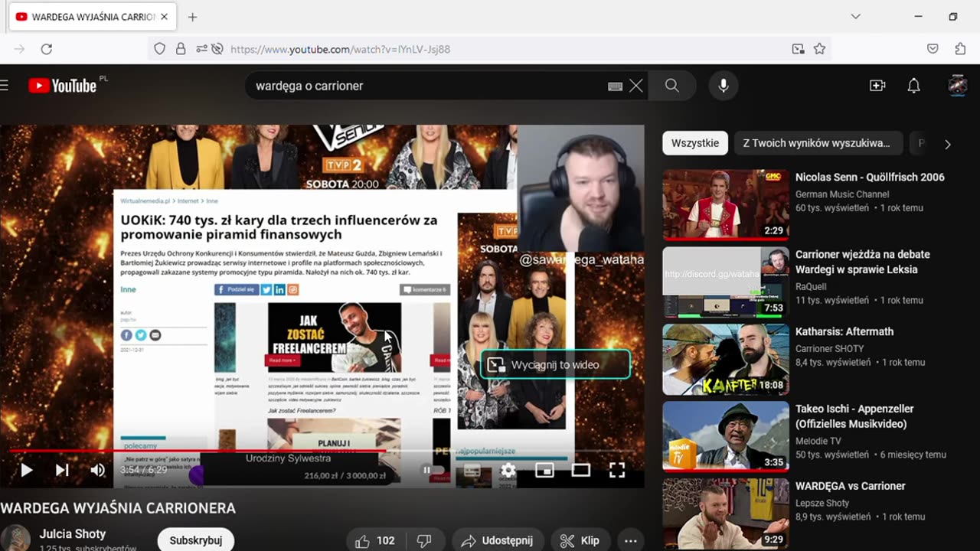980x551 pixels.
Task: Open tracking protection shield icon
Action: tap(159, 49)
